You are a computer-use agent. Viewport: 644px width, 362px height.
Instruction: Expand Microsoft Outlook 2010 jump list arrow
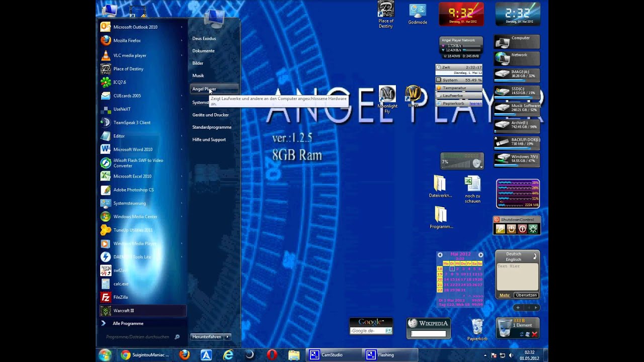click(x=182, y=27)
